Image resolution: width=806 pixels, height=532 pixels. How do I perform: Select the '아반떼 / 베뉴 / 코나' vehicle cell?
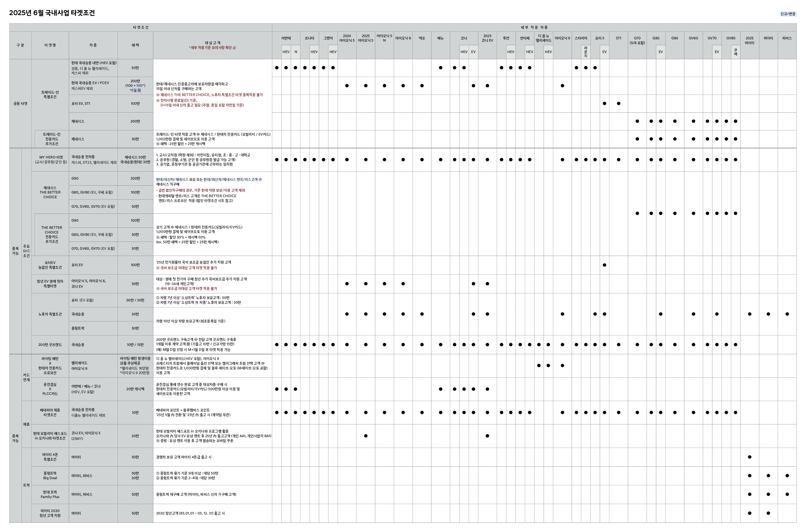point(93,389)
